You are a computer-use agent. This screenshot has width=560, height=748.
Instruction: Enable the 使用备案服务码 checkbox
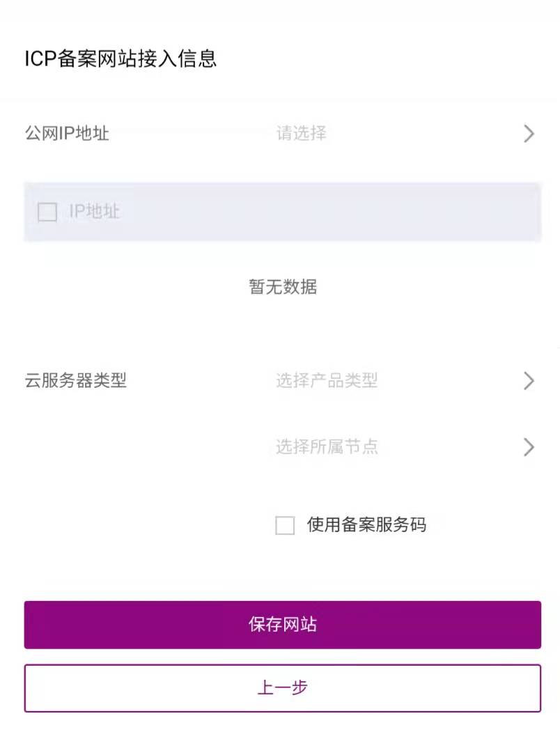tap(285, 525)
